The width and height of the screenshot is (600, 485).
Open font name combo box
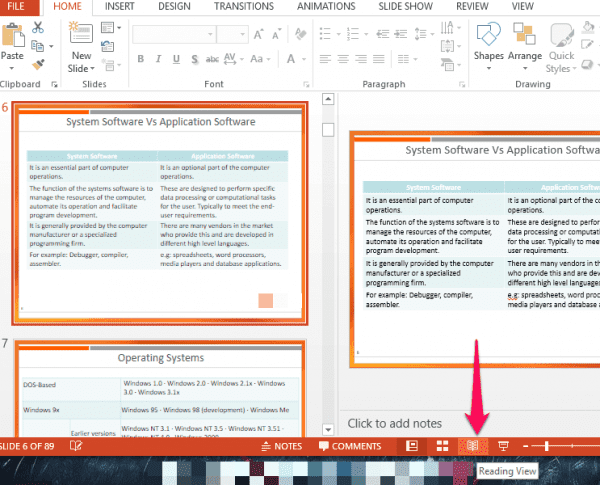click(x=174, y=34)
